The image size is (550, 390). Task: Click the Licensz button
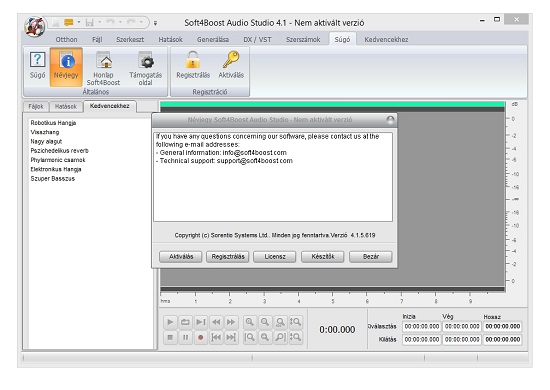[x=275, y=257]
